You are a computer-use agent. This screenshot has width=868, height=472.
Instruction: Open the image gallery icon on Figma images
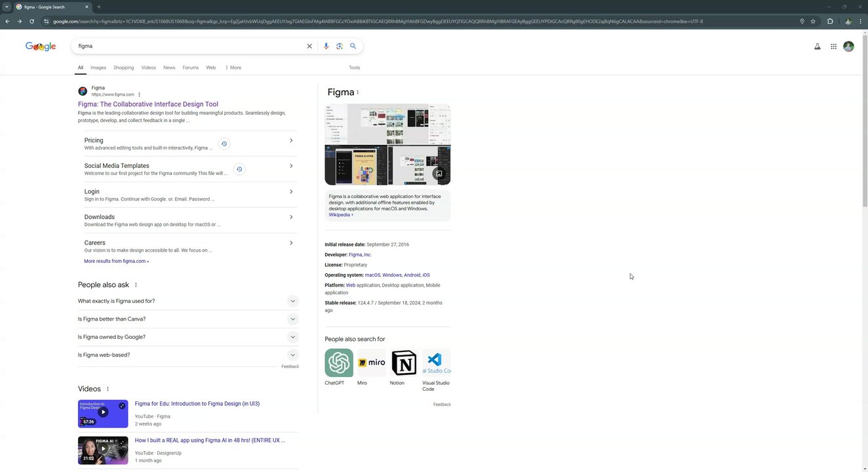click(439, 174)
